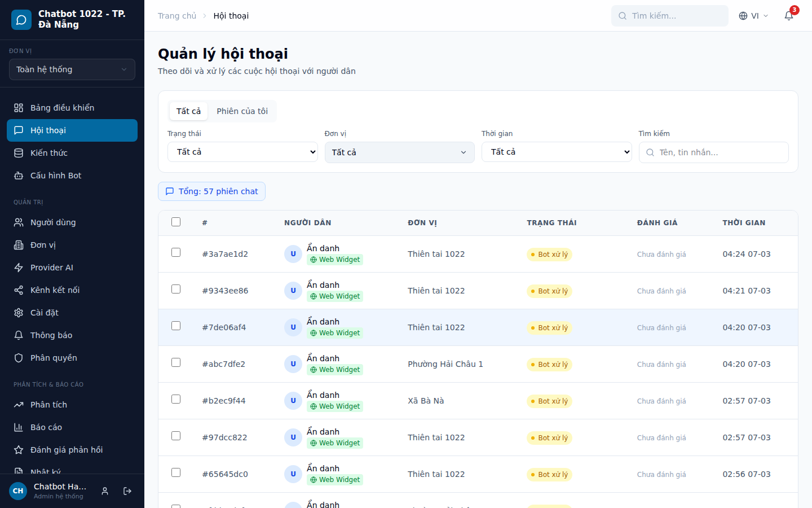Open Cấu hình Bot page
This screenshot has width=812, height=508.
pyautogui.click(x=55, y=176)
